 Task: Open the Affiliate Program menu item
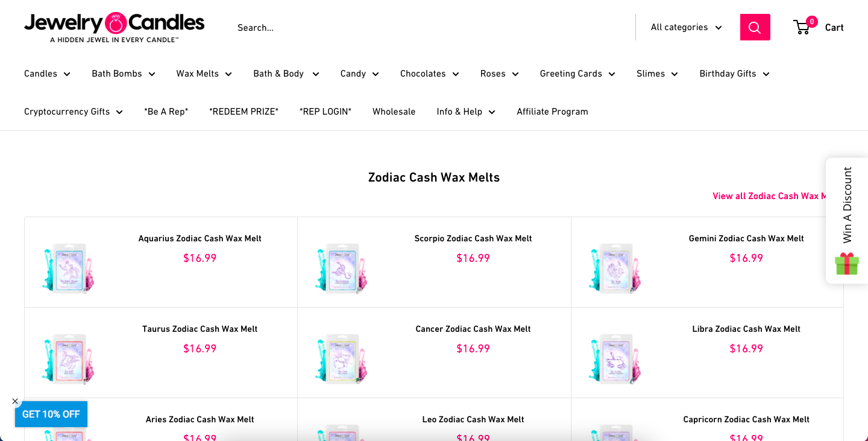pyautogui.click(x=552, y=111)
